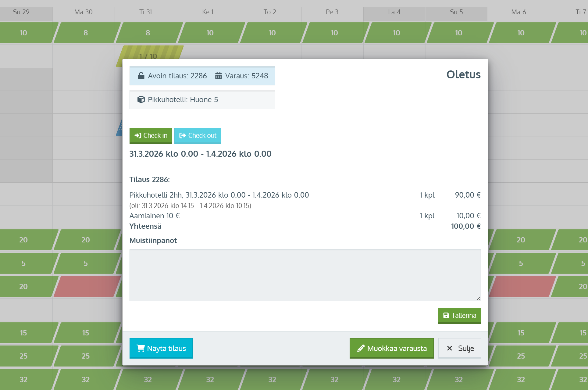Select the Ma 6 day header
The image size is (588, 390).
click(519, 12)
